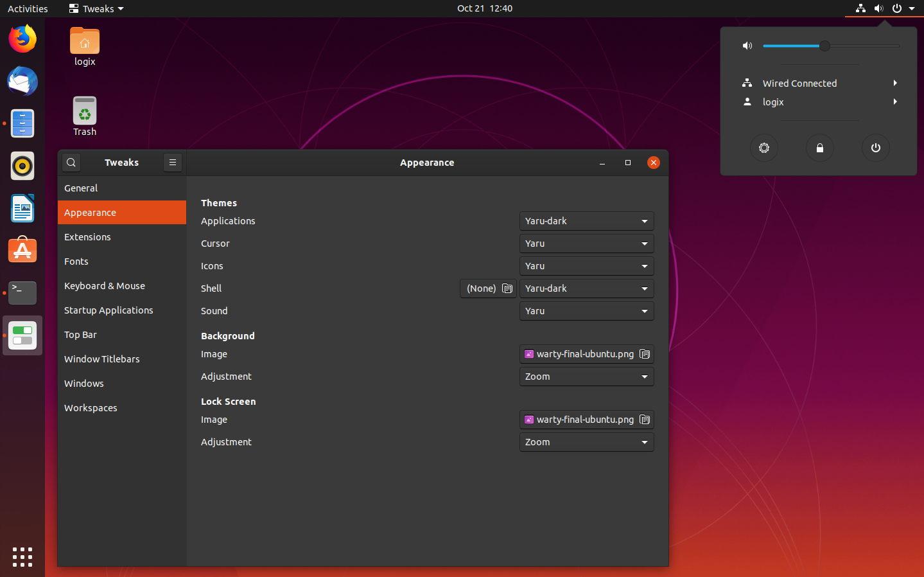
Task: Adjust the volume slider
Action: coord(824,46)
